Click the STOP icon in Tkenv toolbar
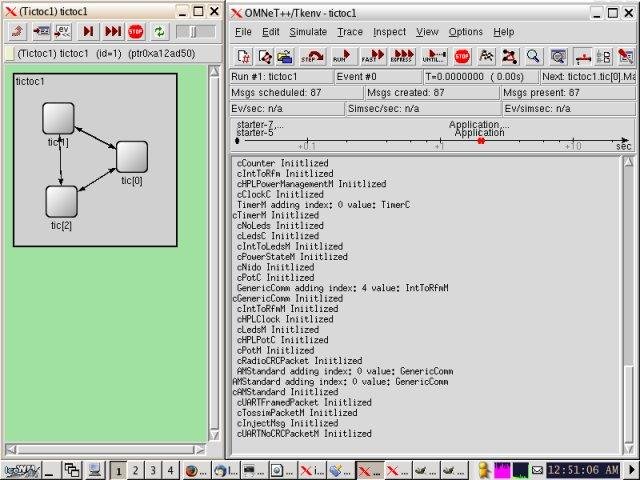Image resolution: width=640 pixels, height=480 pixels. point(462,56)
